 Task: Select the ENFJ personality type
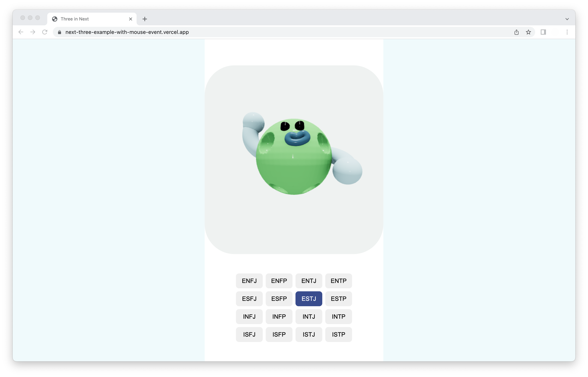click(249, 281)
